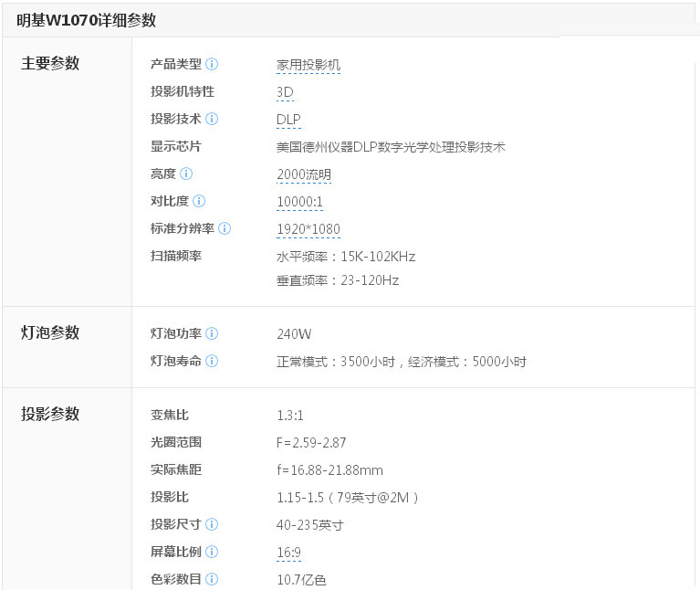Select the 明基W1070详细参数 title
Viewport: 700px width, 590px height.
86,20
